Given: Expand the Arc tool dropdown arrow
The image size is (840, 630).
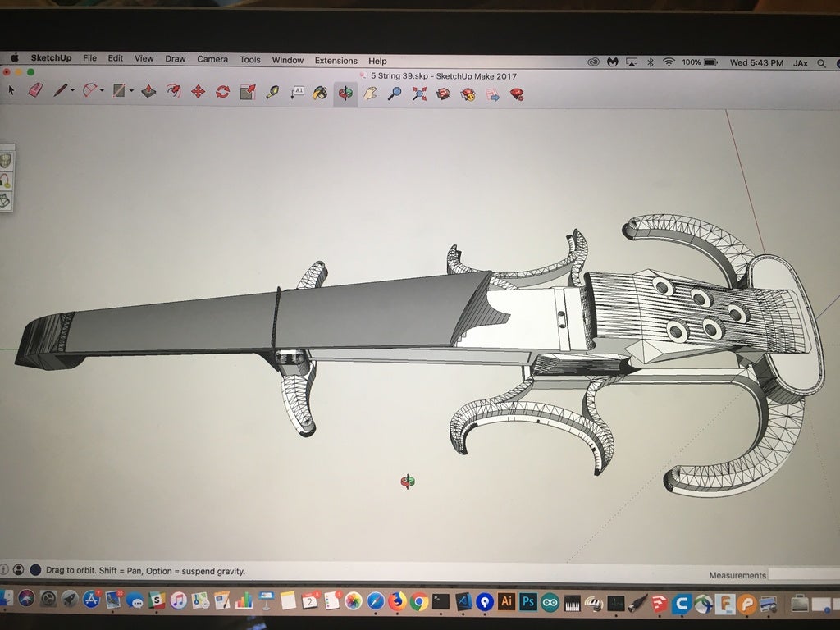Looking at the screenshot, I should (x=102, y=90).
